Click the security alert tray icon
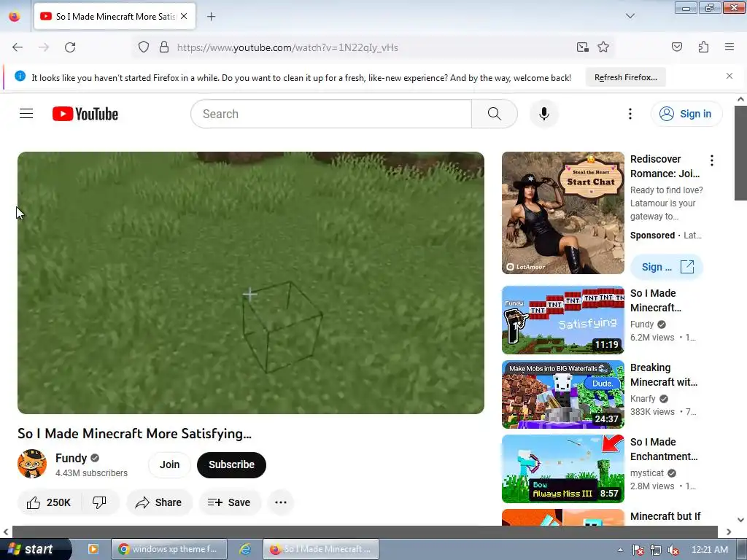747x560 pixels. 638,550
